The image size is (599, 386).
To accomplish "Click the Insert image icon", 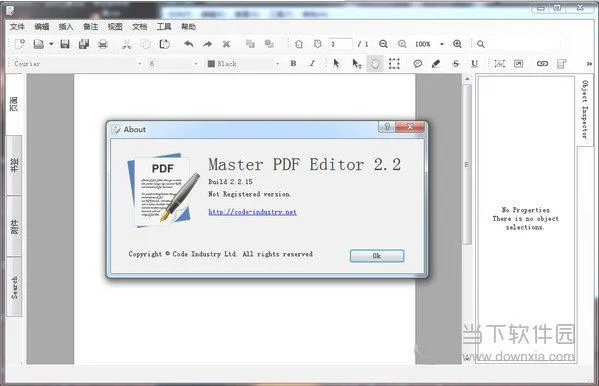I will pos(518,63).
